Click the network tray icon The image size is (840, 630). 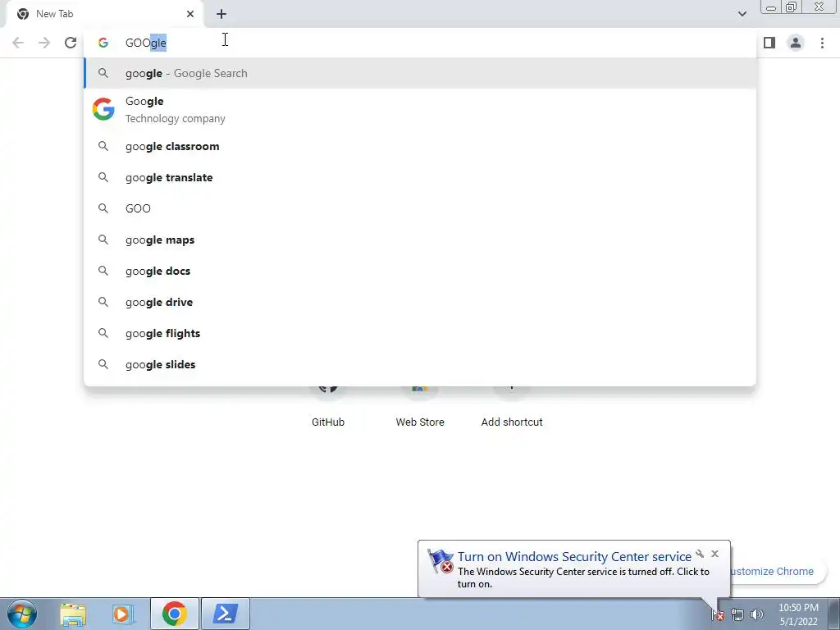737,614
